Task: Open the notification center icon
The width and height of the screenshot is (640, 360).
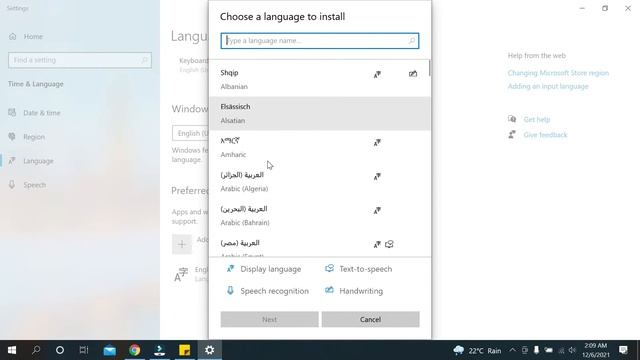Action: click(623, 350)
